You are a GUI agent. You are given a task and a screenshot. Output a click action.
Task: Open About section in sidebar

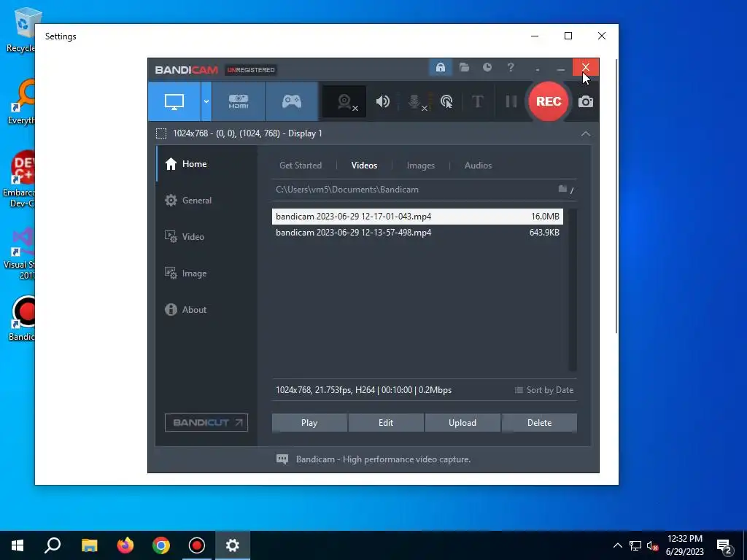pos(206,309)
